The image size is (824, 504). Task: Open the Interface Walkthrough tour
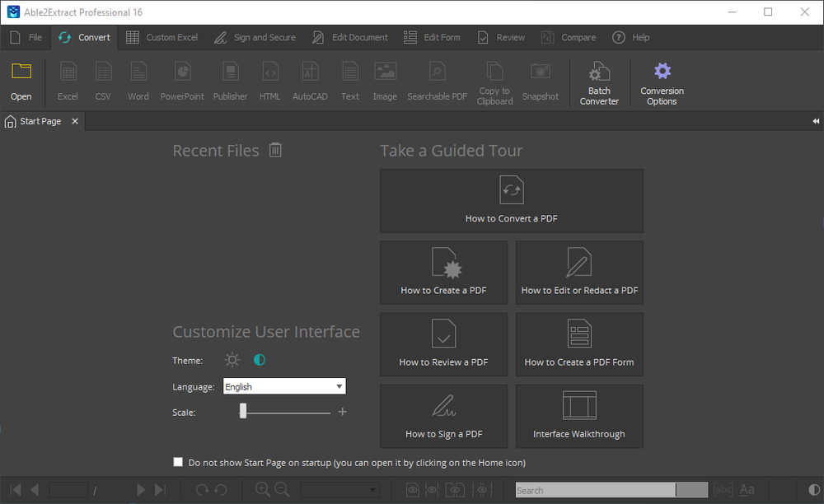click(579, 417)
